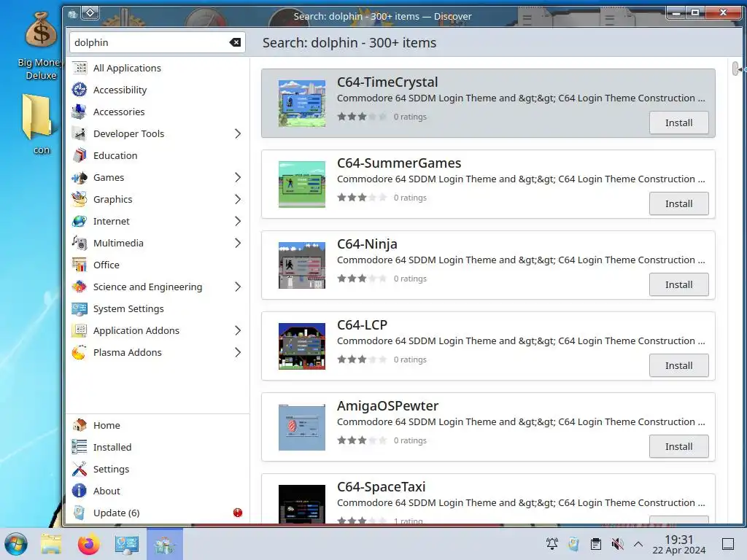
Task: Click the System Settings icon
Action: tap(80, 309)
